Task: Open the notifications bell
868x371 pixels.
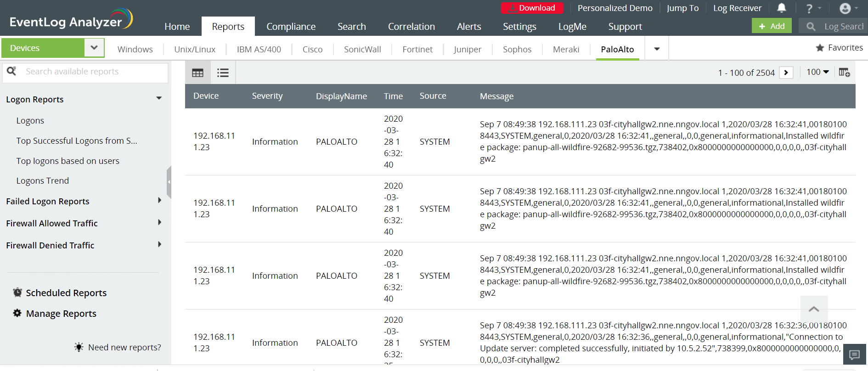Action: pos(782,8)
